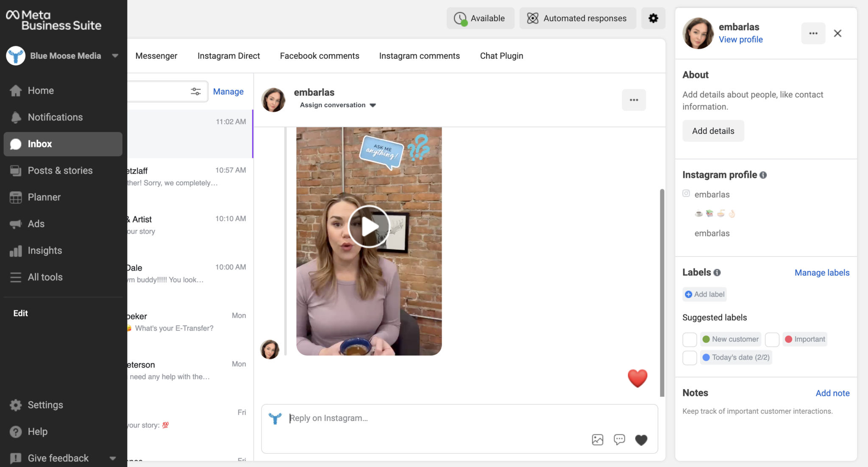Open the 10:00 AM Dale conversation

click(190, 279)
